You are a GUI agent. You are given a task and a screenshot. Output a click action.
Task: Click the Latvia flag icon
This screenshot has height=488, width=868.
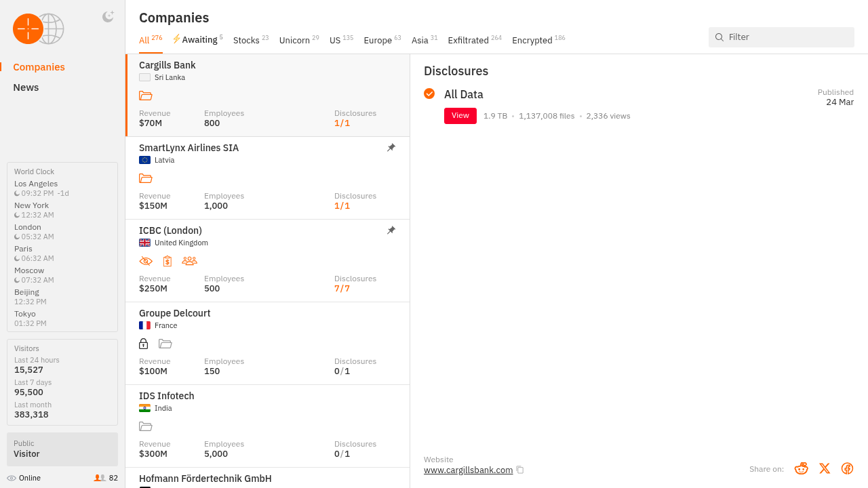pos(144,160)
